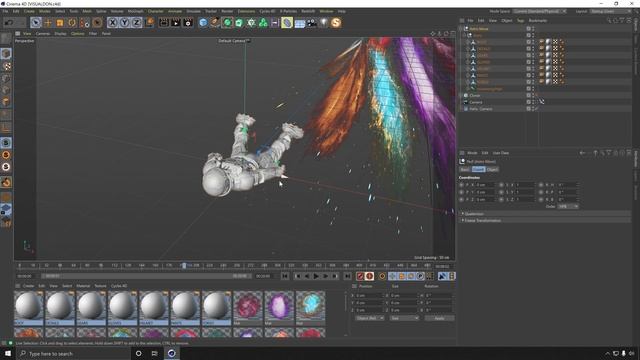Image resolution: width=640 pixels, height=360 pixels.
Task: Add a Cube primitive object
Action: coord(203,22)
